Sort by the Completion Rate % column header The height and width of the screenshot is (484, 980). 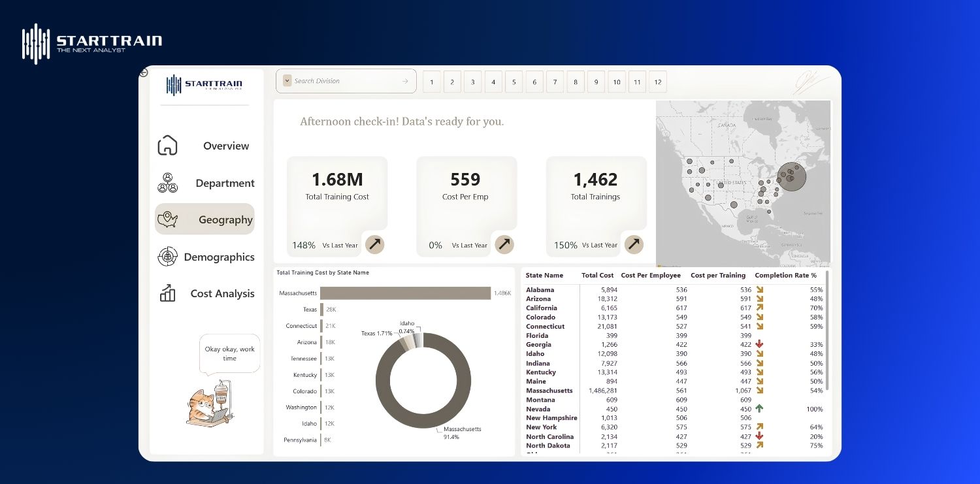pyautogui.click(x=785, y=276)
